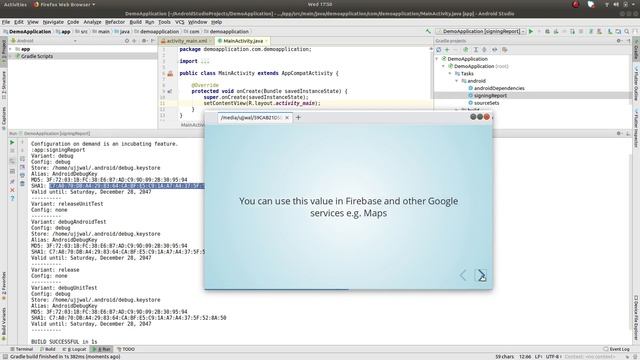This screenshot has height=360, width=640.
Task: Open run configuration dropdown DemoApplication [signingReport]
Action: (480, 31)
